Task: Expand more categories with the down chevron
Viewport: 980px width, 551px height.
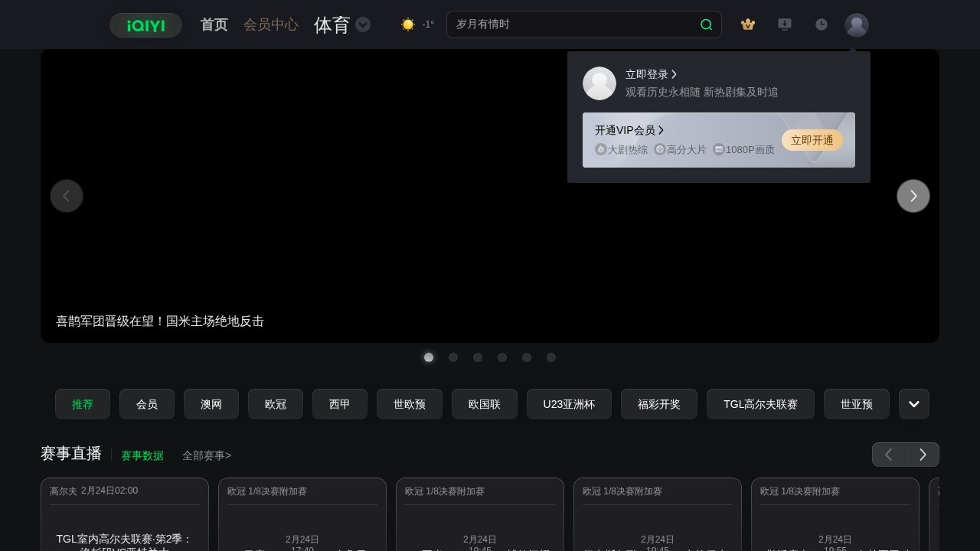Action: coord(913,404)
